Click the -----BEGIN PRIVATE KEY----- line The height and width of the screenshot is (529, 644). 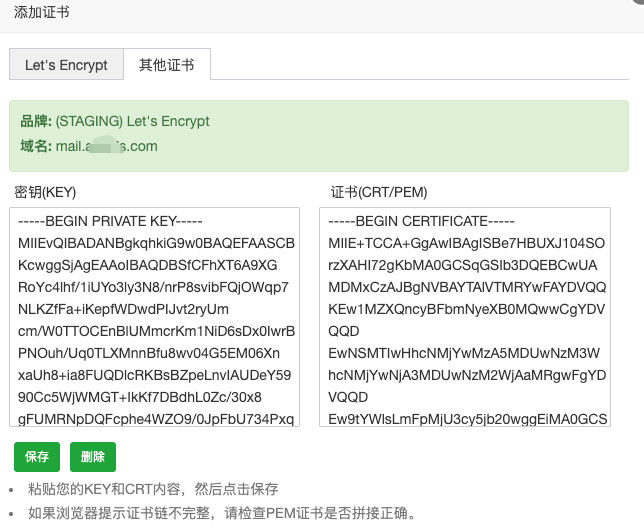pyautogui.click(x=110, y=221)
